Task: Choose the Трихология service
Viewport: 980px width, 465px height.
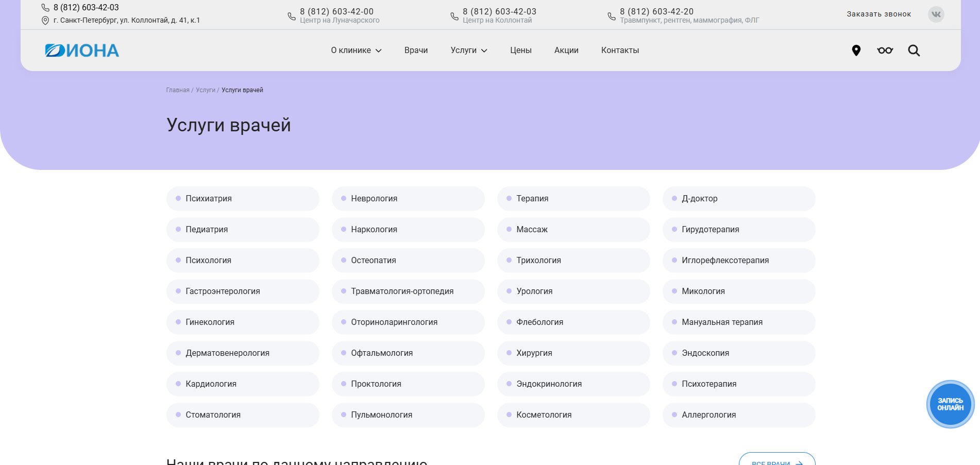Action: (573, 261)
